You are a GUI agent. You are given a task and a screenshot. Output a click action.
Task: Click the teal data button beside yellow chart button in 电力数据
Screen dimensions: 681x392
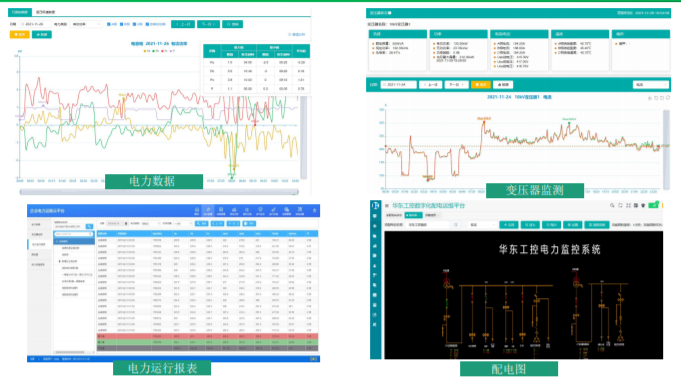tap(42, 34)
